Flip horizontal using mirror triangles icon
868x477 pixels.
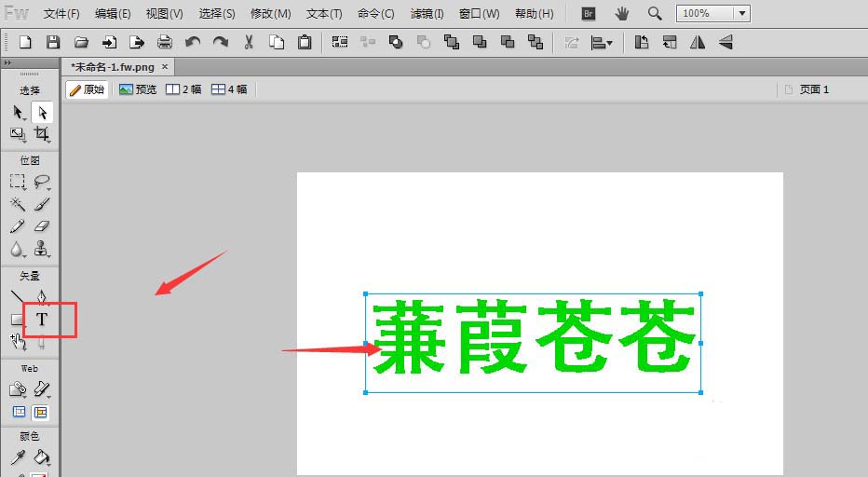(697, 42)
